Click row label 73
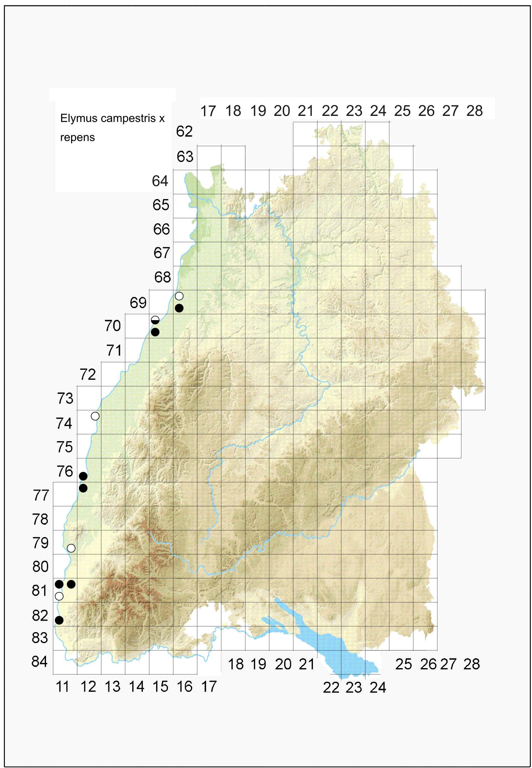This screenshot has height=768, width=532. pos(65,398)
